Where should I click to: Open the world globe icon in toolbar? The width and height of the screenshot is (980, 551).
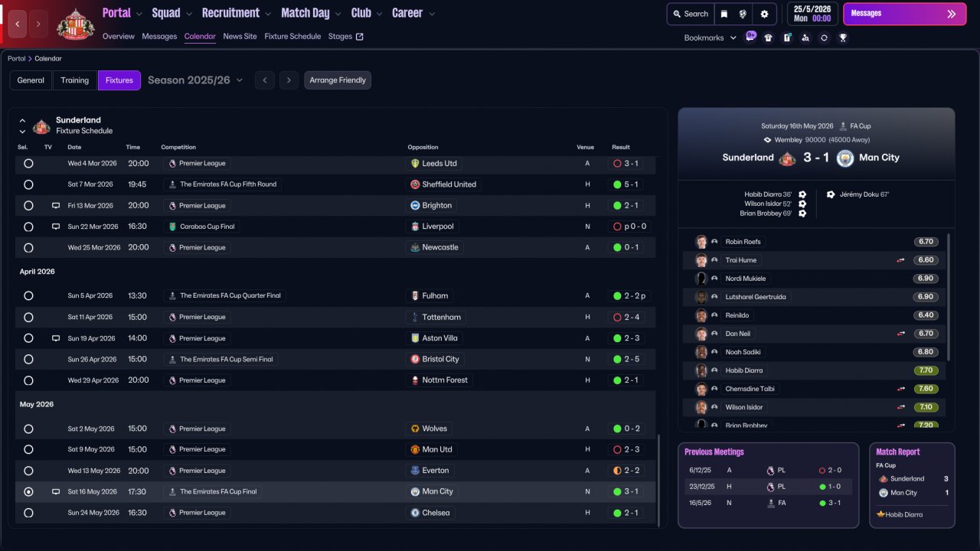743,14
